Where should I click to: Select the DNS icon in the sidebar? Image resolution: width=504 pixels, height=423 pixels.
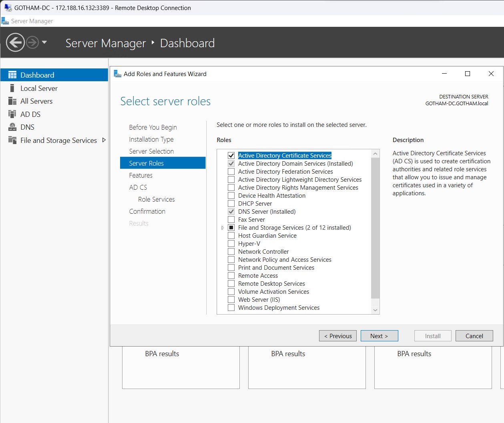13,127
